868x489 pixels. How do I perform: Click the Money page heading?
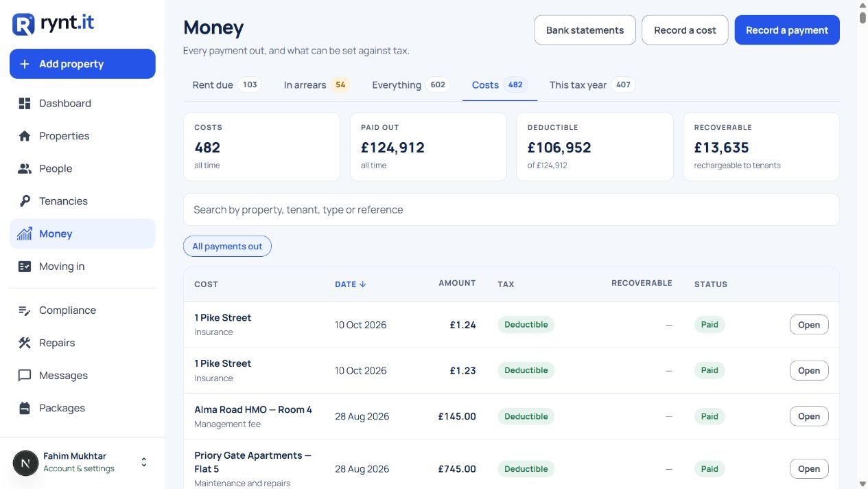coord(213,28)
